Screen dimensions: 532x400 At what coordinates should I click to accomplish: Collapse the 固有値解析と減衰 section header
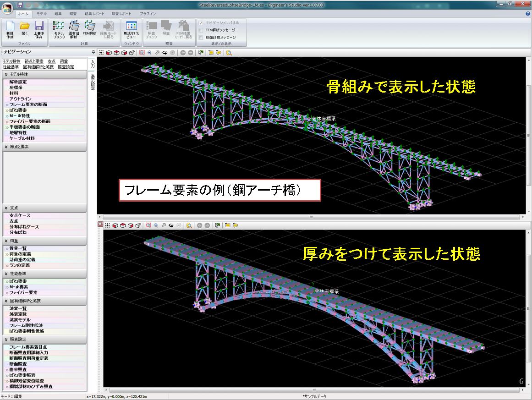pos(44,301)
